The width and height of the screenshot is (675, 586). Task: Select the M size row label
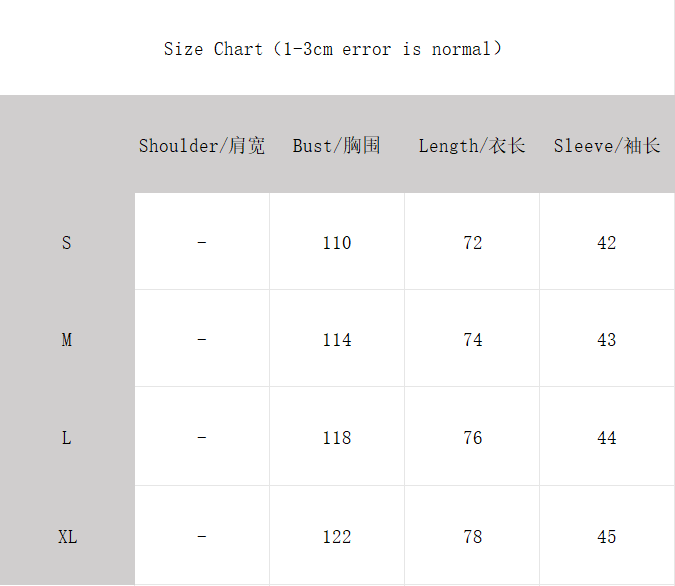point(66,340)
